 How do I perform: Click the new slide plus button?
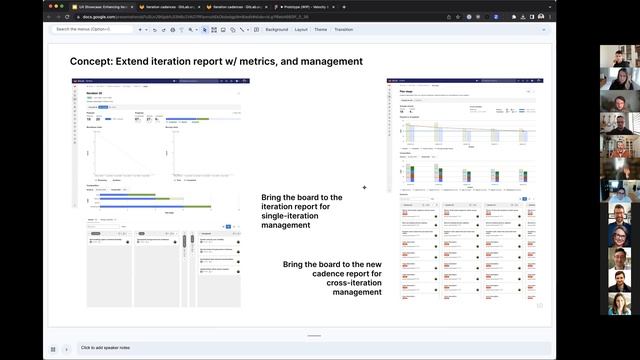coord(140,30)
